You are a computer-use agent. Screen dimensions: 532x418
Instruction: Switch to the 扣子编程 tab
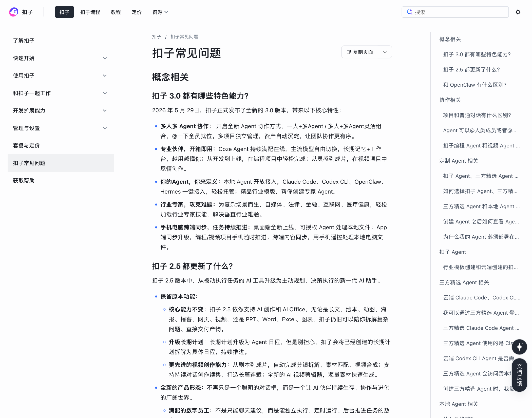pos(90,12)
